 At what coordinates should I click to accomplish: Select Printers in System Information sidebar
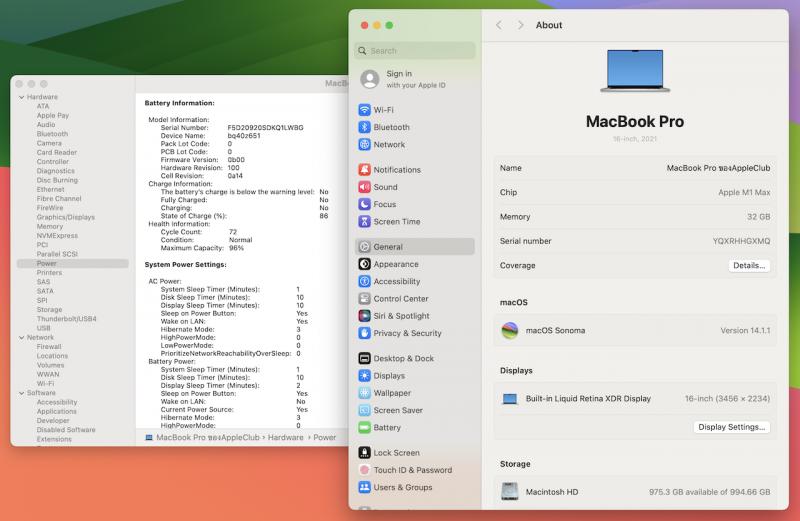pyautogui.click(x=49, y=272)
